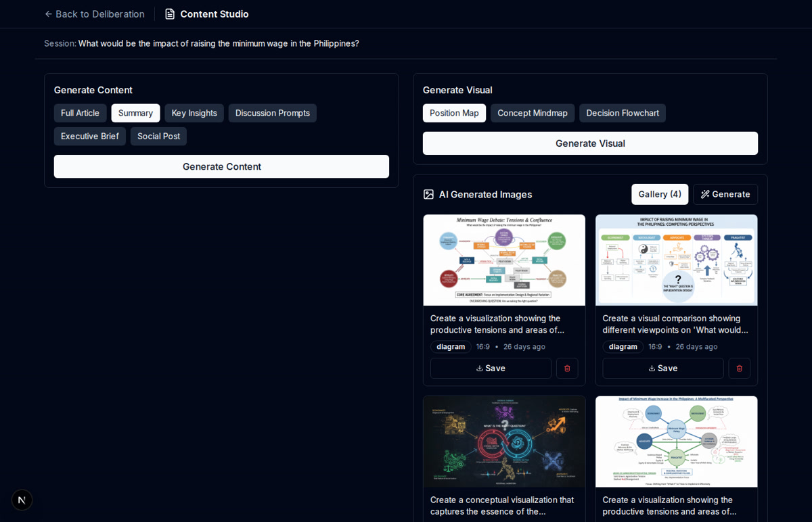Delete the tensions visualization image via trash icon

click(x=567, y=368)
